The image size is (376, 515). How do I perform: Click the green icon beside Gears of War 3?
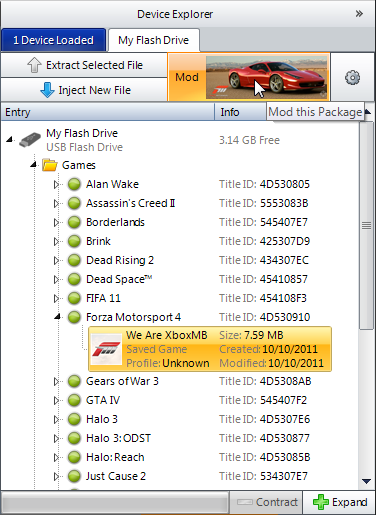(x=74, y=381)
